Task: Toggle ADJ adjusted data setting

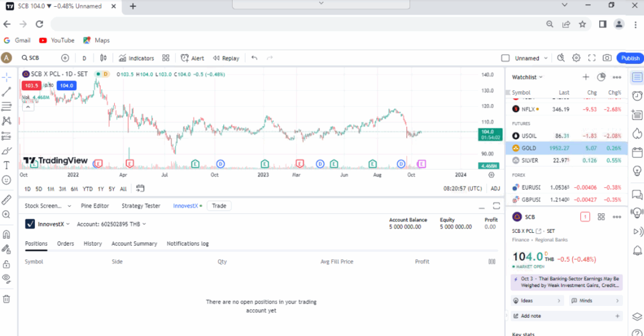Action: (495, 189)
